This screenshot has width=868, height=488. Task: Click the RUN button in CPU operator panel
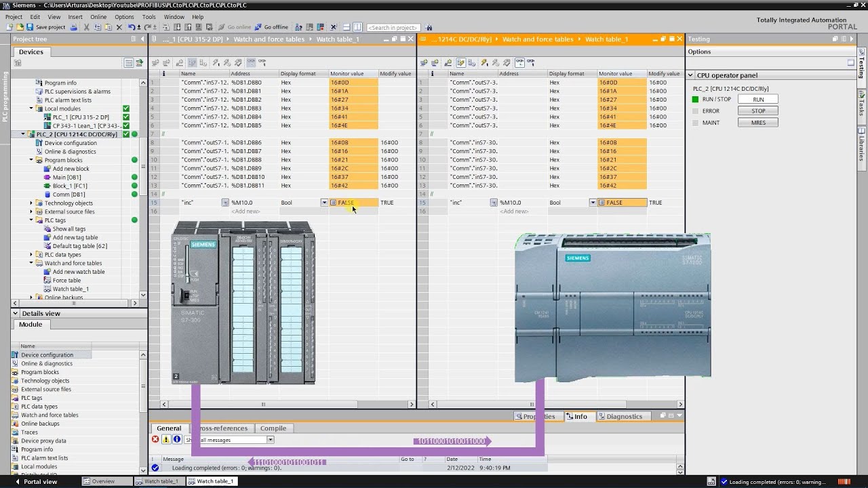(758, 100)
